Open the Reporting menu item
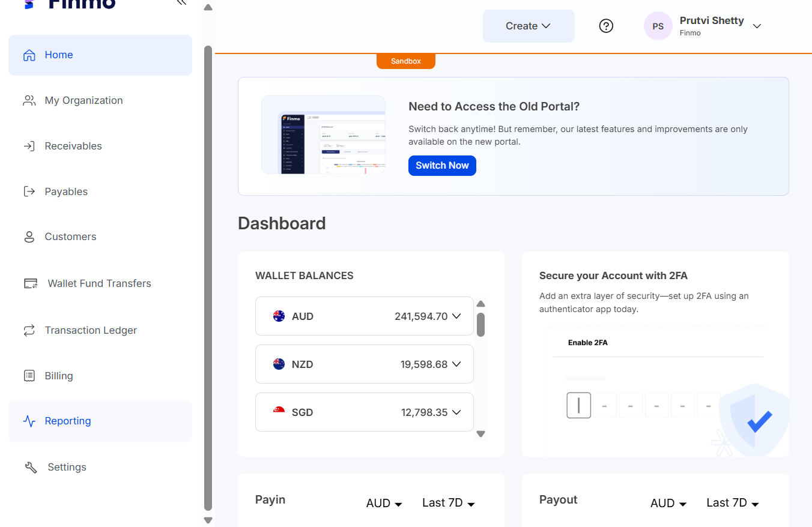 tap(100, 421)
